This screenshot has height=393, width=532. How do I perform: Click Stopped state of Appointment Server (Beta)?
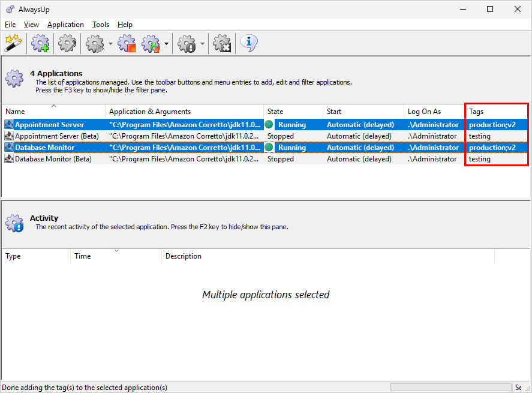point(281,136)
